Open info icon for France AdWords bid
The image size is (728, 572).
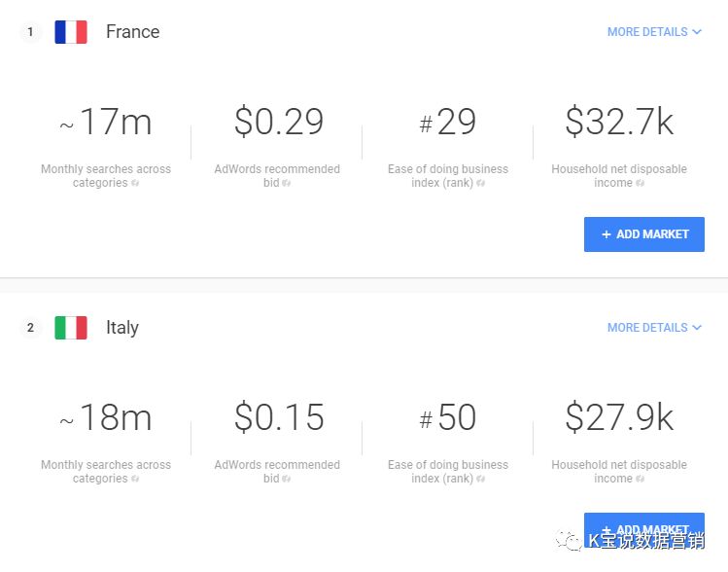pos(287,183)
